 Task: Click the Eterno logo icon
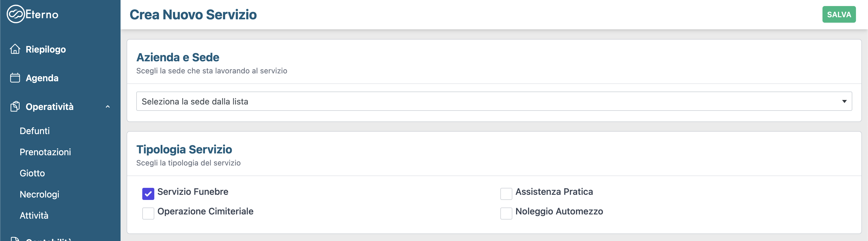click(15, 14)
